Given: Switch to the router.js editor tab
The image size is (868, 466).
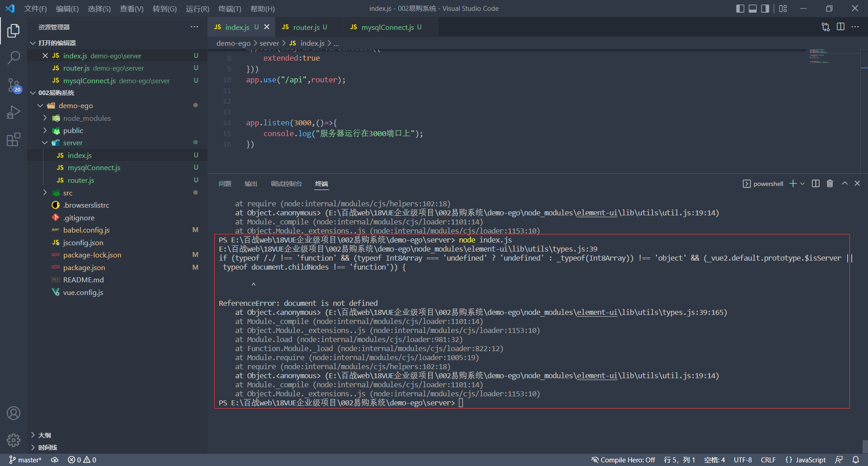Looking at the screenshot, I should click(x=305, y=27).
